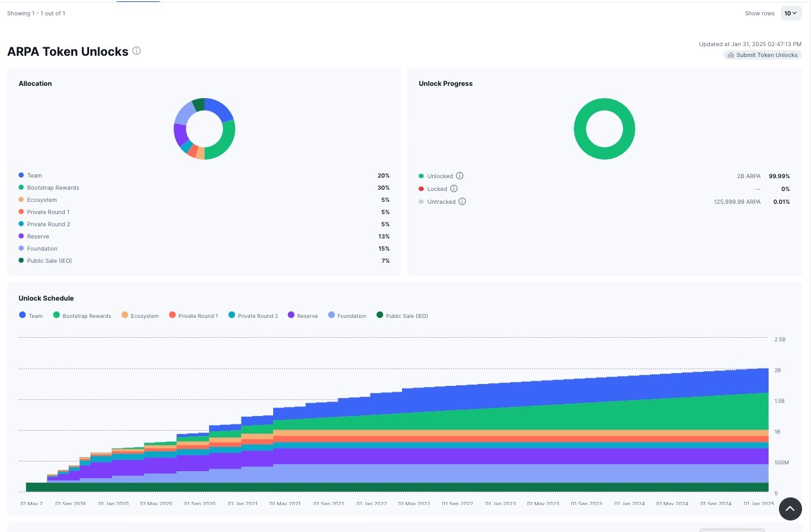
Task: Click the 0.01% untracked percentage
Action: (782, 202)
